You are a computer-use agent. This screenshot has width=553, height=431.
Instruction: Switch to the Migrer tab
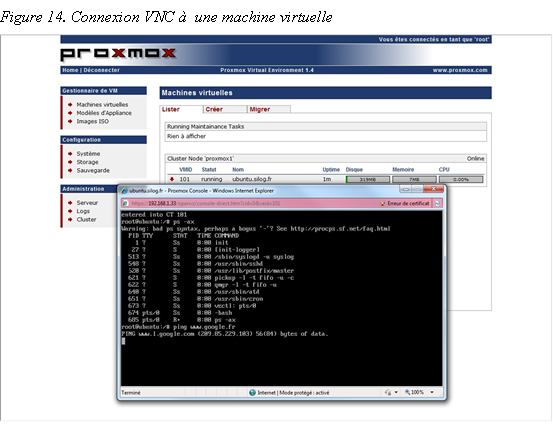coord(269,109)
